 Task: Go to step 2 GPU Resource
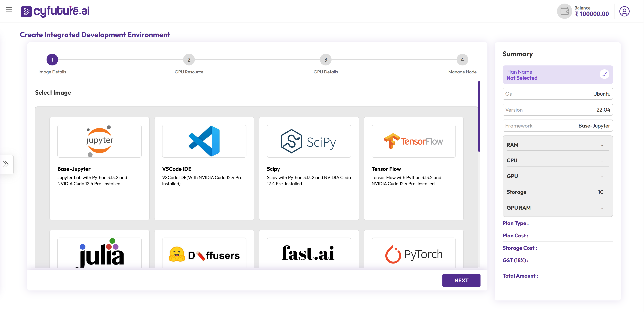[189, 60]
